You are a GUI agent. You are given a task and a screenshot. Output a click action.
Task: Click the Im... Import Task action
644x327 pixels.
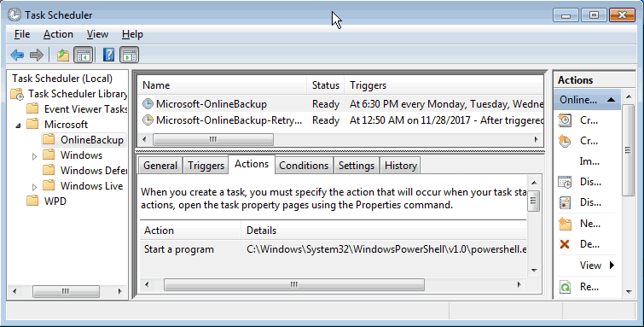[x=589, y=161]
